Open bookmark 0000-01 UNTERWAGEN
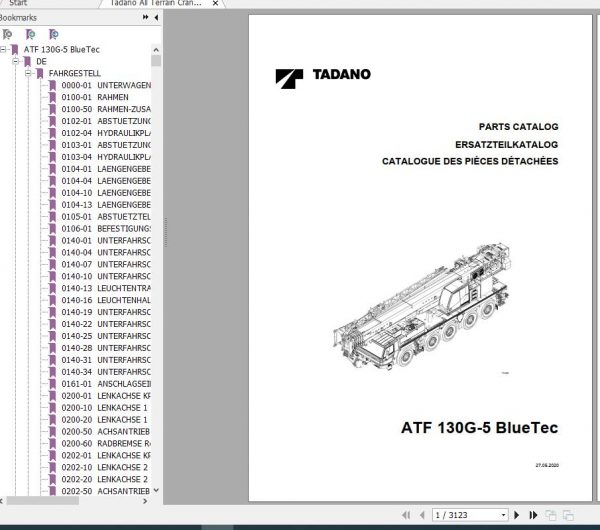 [106, 85]
